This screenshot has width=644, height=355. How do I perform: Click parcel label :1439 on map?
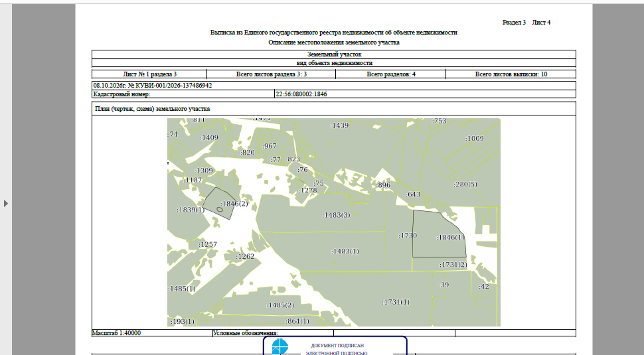(x=339, y=125)
